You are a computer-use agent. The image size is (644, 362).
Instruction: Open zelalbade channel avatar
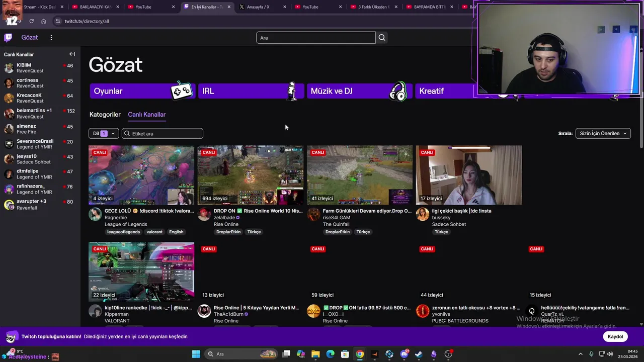[204, 214]
